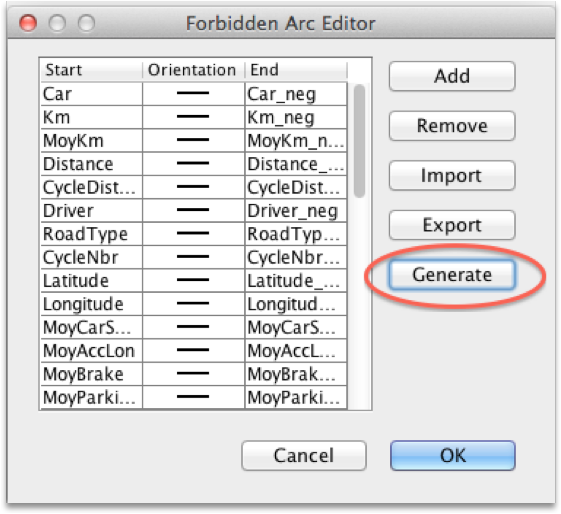
Task: Select the RoadType start cell
Action: pyautogui.click(x=92, y=234)
